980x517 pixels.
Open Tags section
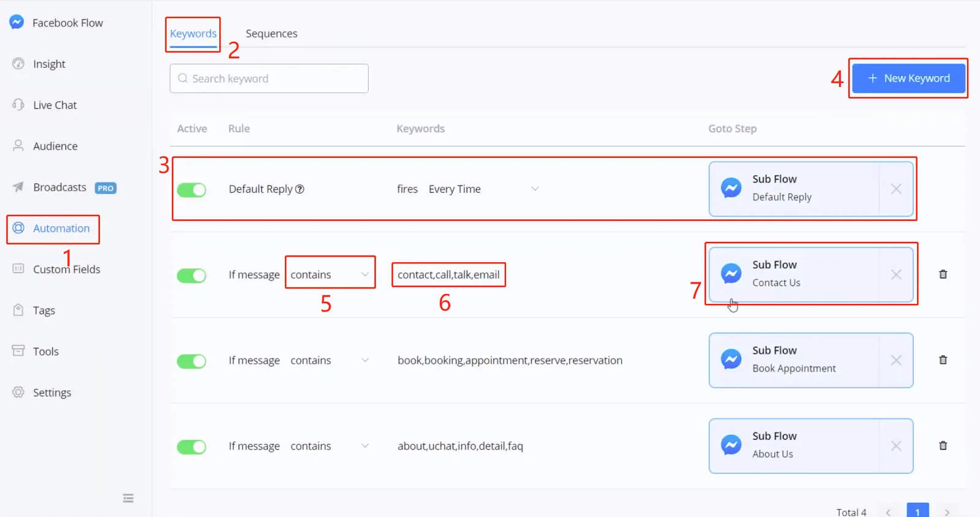[44, 310]
